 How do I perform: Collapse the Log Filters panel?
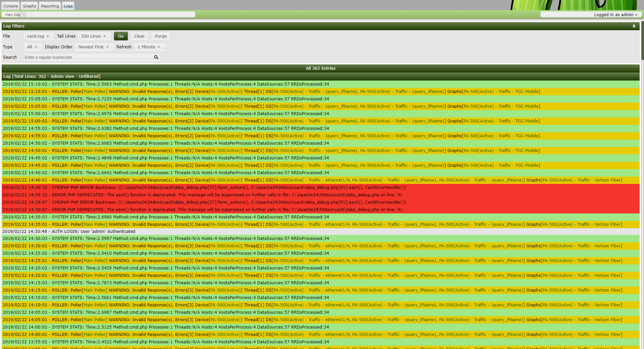click(x=634, y=26)
